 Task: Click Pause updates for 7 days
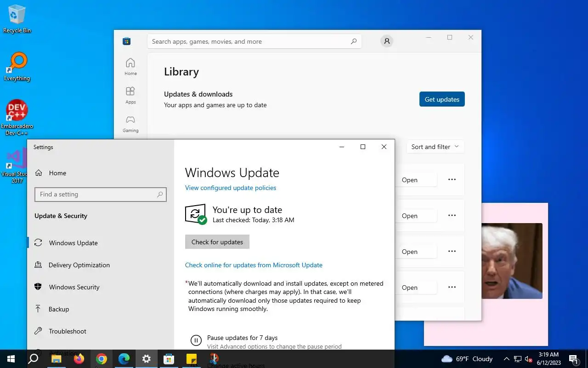click(243, 338)
